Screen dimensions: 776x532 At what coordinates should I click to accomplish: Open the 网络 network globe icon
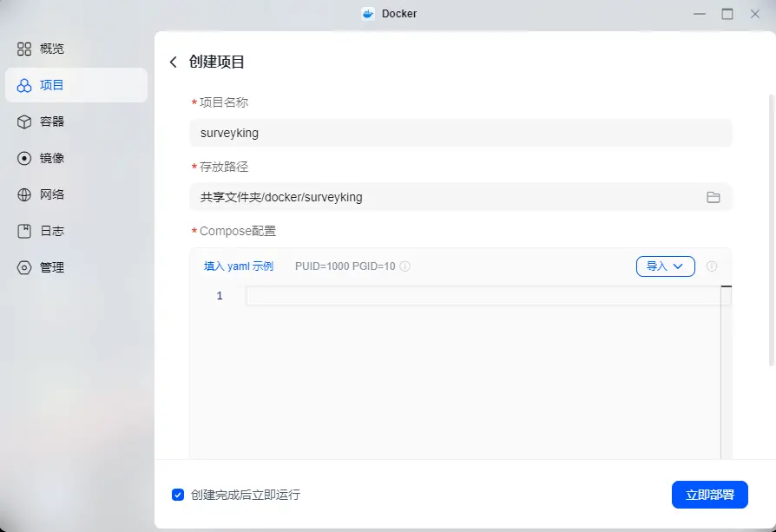pyautogui.click(x=23, y=194)
